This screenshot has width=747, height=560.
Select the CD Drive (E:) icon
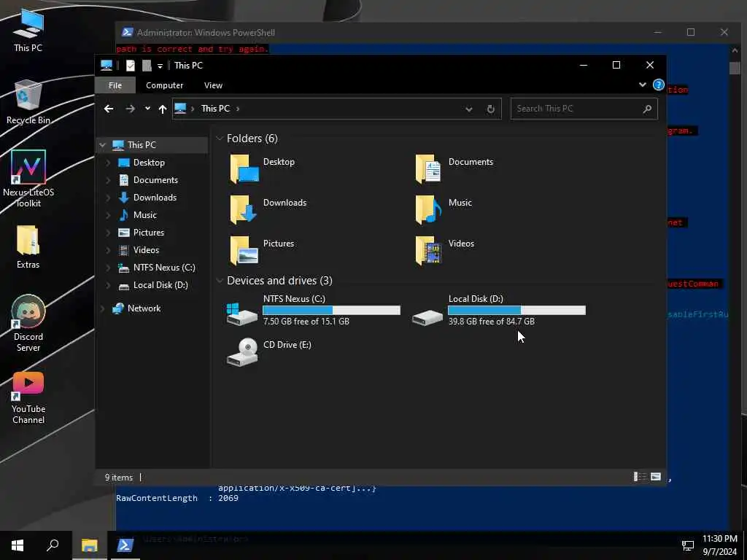[242, 352]
